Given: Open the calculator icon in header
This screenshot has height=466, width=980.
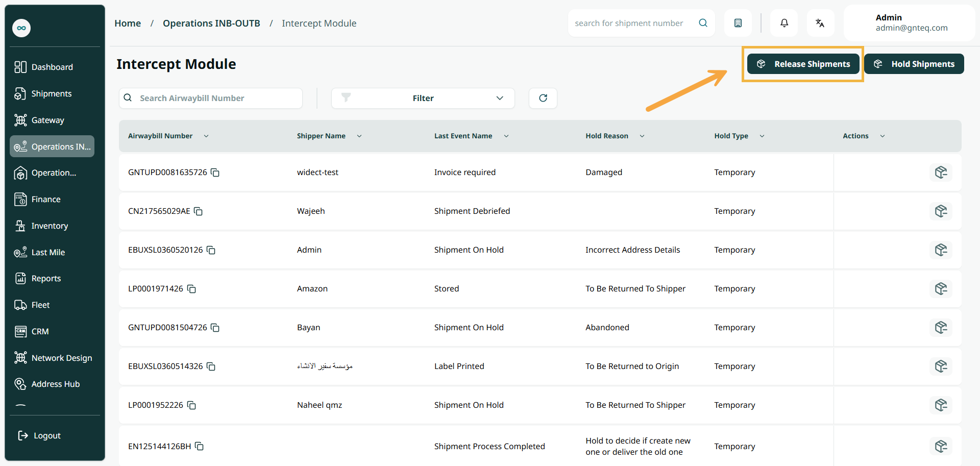Looking at the screenshot, I should (x=738, y=23).
